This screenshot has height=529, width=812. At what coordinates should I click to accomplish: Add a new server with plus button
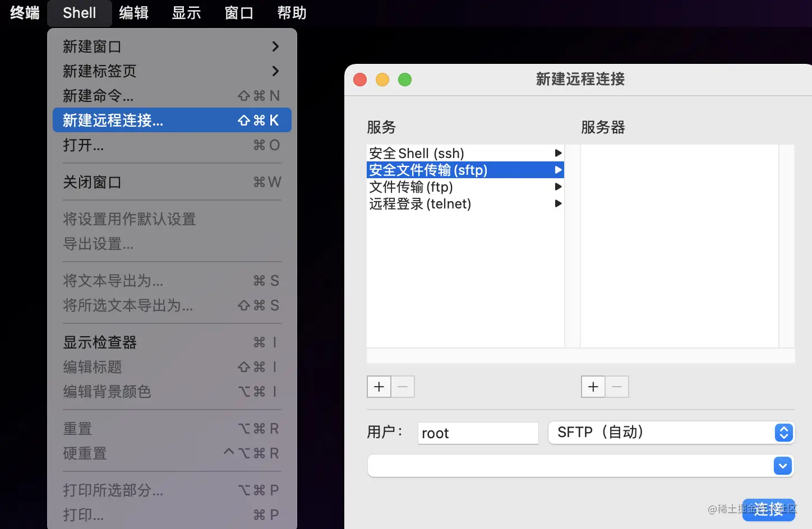pyautogui.click(x=593, y=387)
